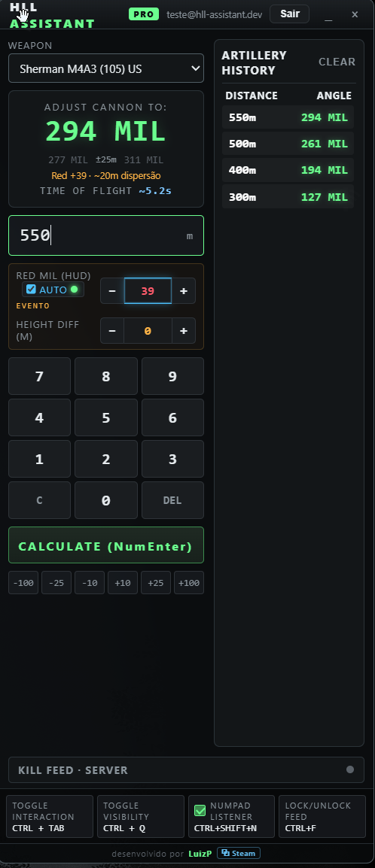The height and width of the screenshot is (868, 375).
Task: Clear the artillery history
Action: pyautogui.click(x=337, y=62)
